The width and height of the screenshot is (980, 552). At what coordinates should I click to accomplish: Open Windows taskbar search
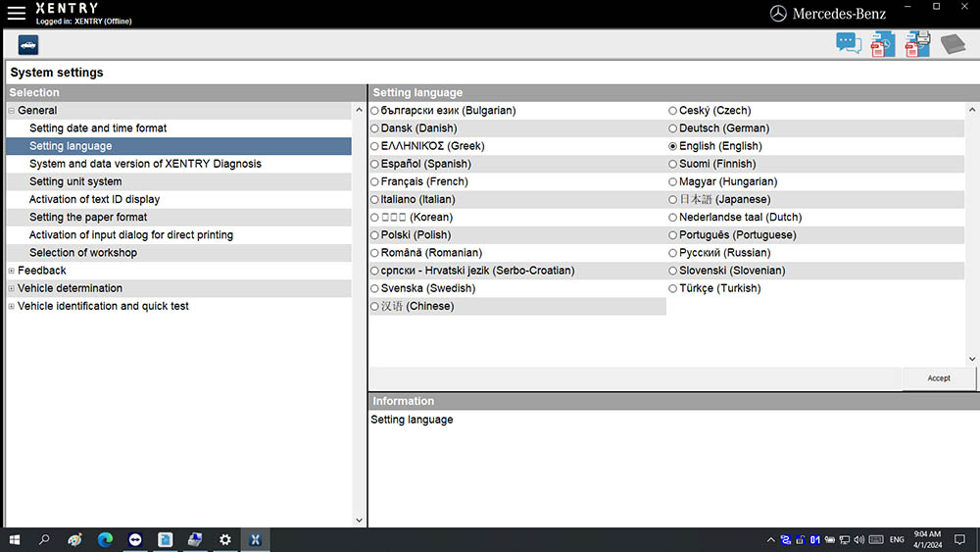44,539
